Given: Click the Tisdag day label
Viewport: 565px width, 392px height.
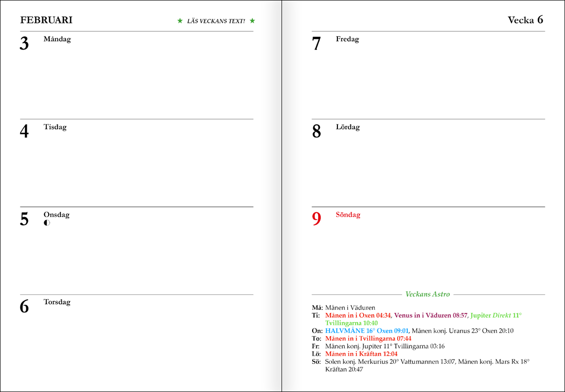Looking at the screenshot, I should 55,127.
